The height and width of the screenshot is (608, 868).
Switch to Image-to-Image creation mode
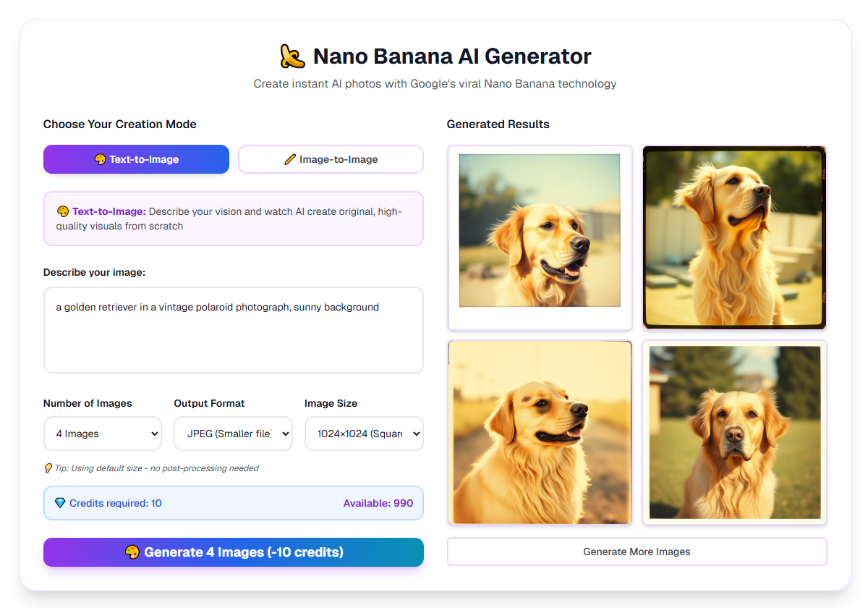tap(331, 159)
